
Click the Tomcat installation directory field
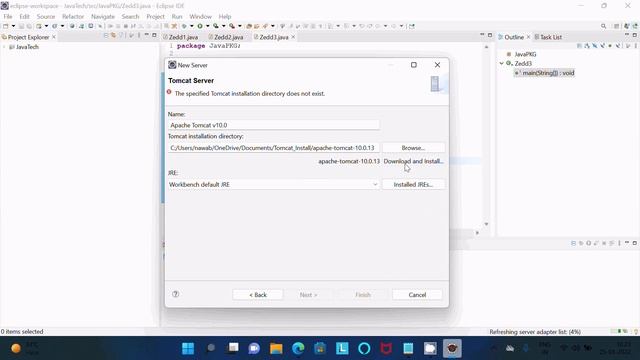point(273,148)
